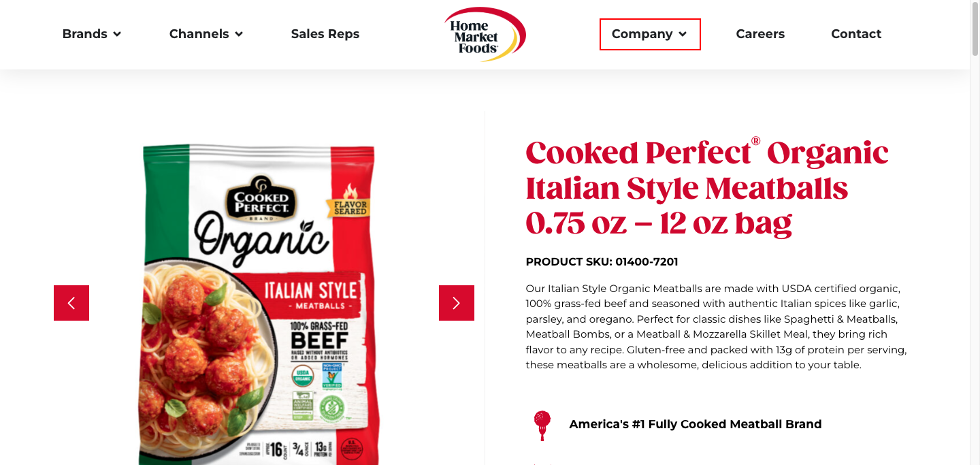Expand the Channels chevron arrow
Image resolution: width=980 pixels, height=465 pixels.
click(x=239, y=34)
